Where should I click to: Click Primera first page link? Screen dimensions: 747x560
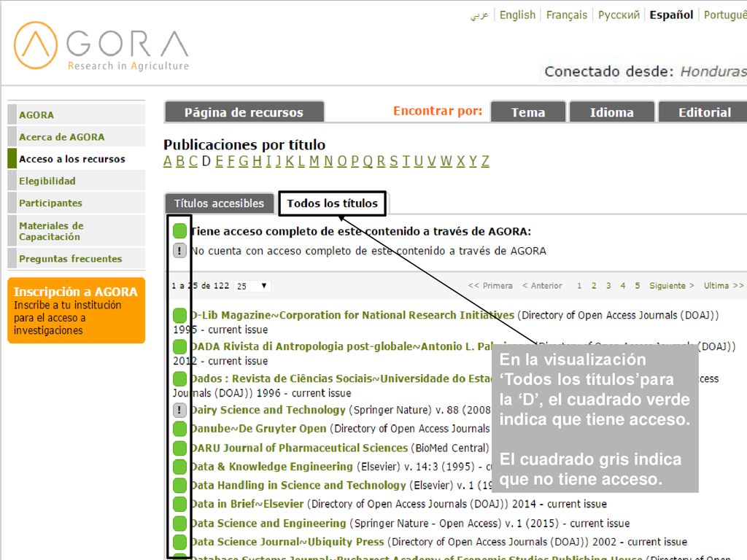point(490,286)
